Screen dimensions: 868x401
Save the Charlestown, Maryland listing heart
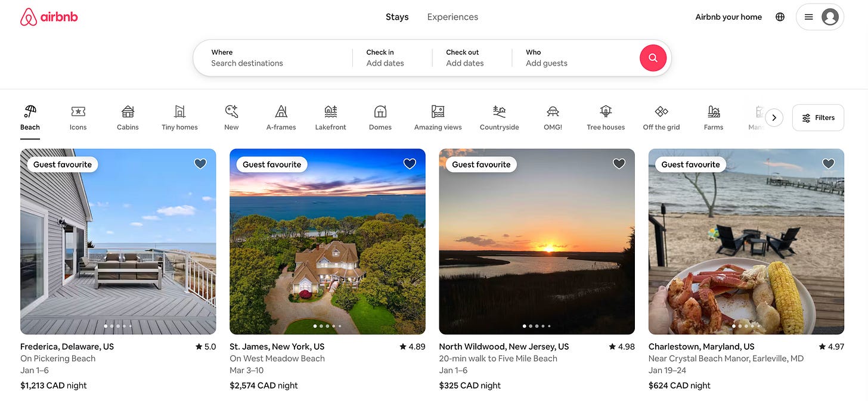(x=828, y=163)
